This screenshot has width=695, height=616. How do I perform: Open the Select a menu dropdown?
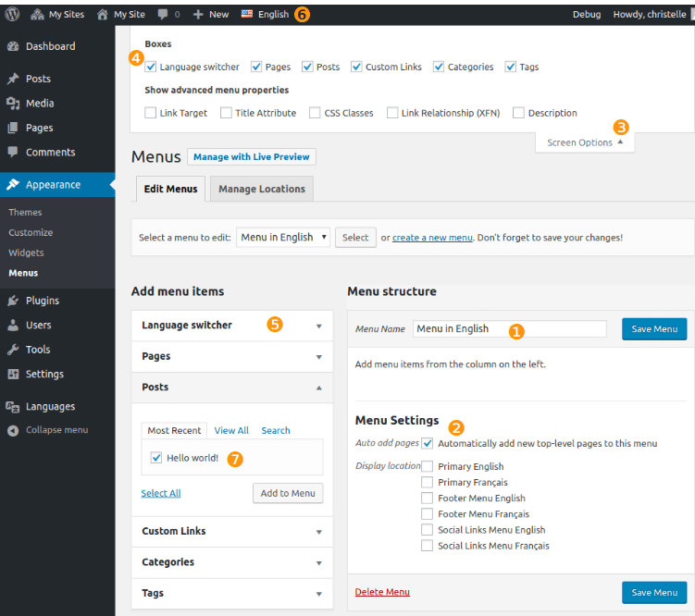tap(283, 238)
